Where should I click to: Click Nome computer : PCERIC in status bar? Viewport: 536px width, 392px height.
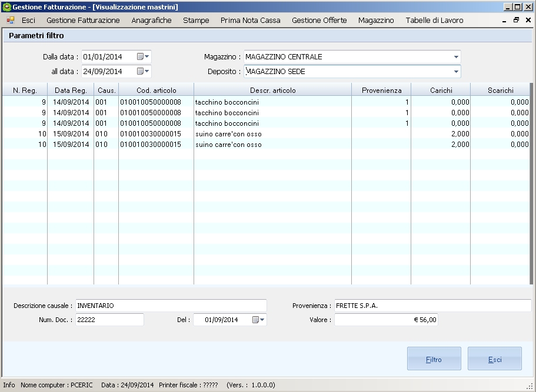(56, 385)
